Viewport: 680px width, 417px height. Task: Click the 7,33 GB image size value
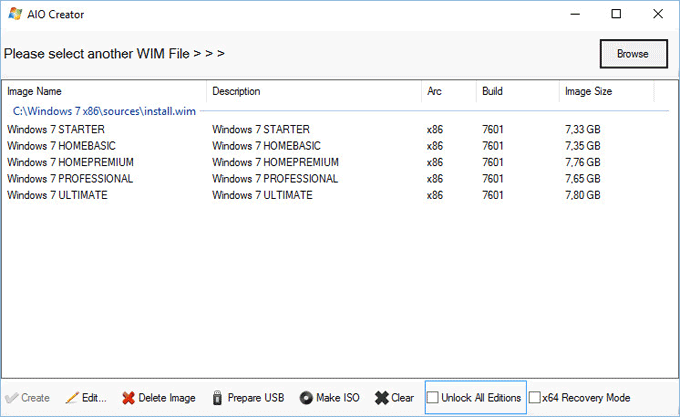click(583, 129)
